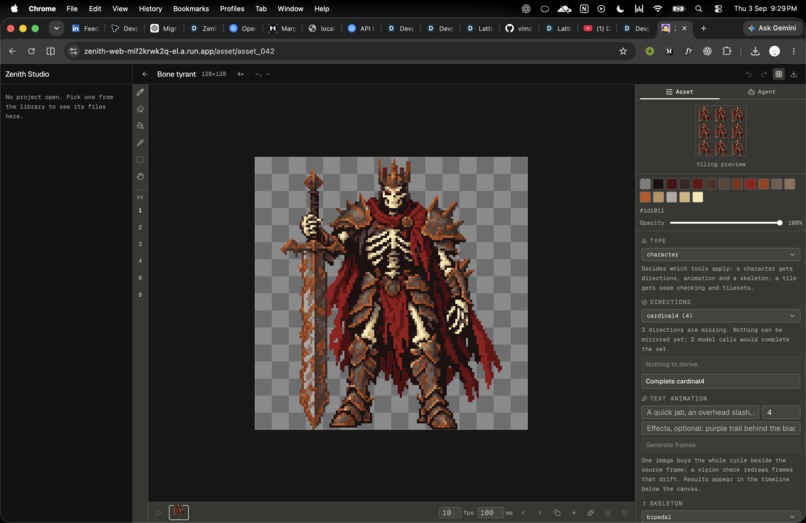Screen dimensions: 806x523
Task: Focus the Effects optional text field
Action: pyautogui.click(x=720, y=428)
